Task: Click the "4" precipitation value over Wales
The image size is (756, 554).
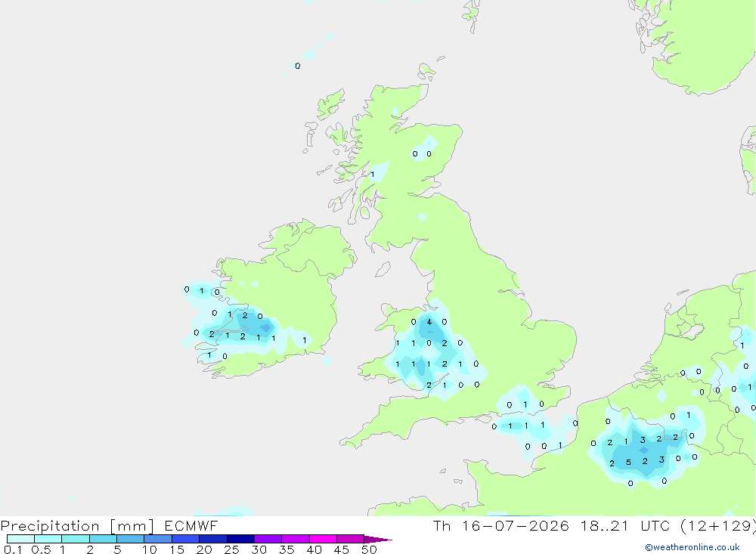Action: (x=429, y=322)
